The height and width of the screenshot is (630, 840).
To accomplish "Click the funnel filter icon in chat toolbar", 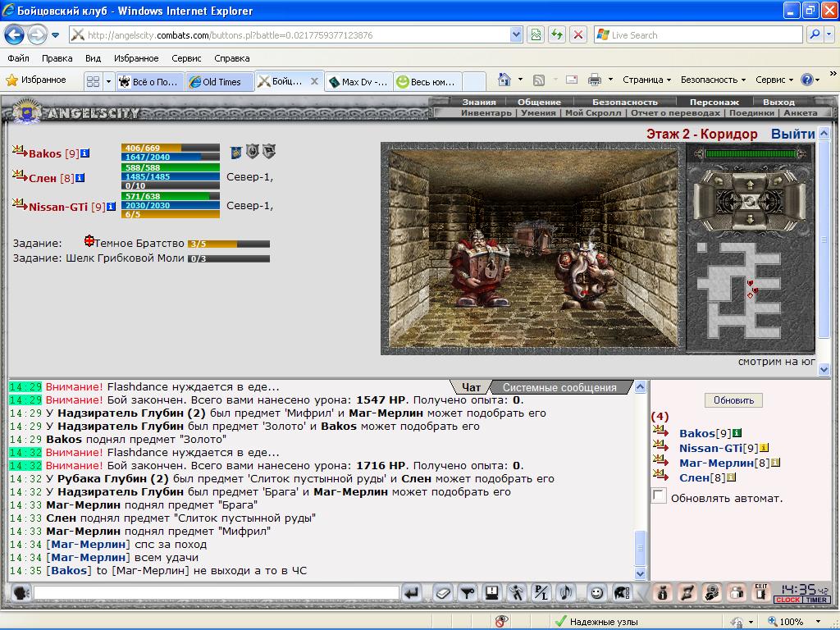I will [x=468, y=593].
